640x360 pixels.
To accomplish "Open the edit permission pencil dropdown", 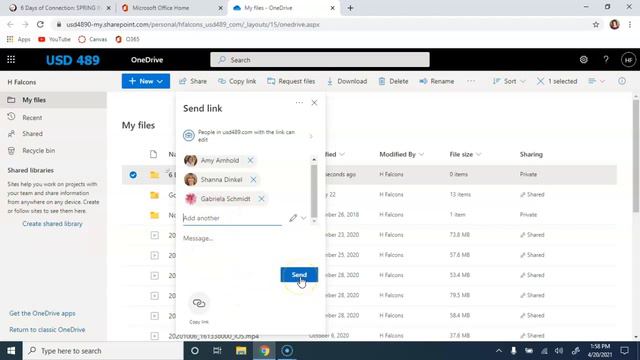I will pyautogui.click(x=298, y=218).
